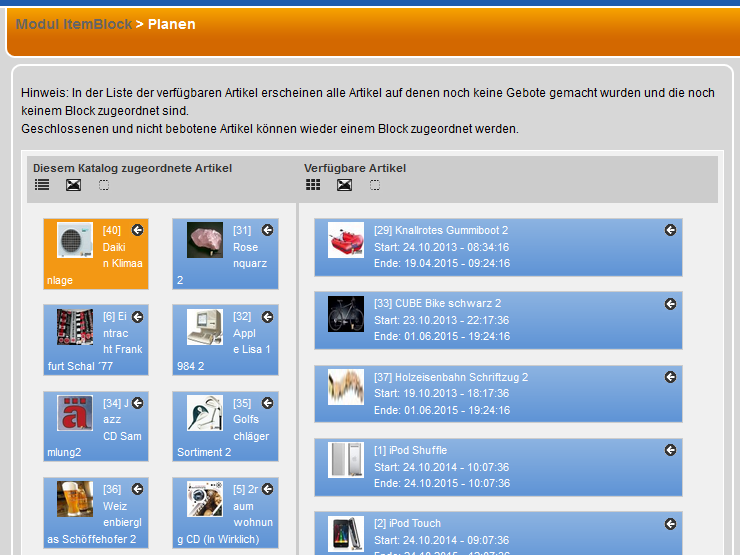Click arrow on Holzeisenbahn Schriftzug 2 row
The height and width of the screenshot is (555, 740).
670,377
